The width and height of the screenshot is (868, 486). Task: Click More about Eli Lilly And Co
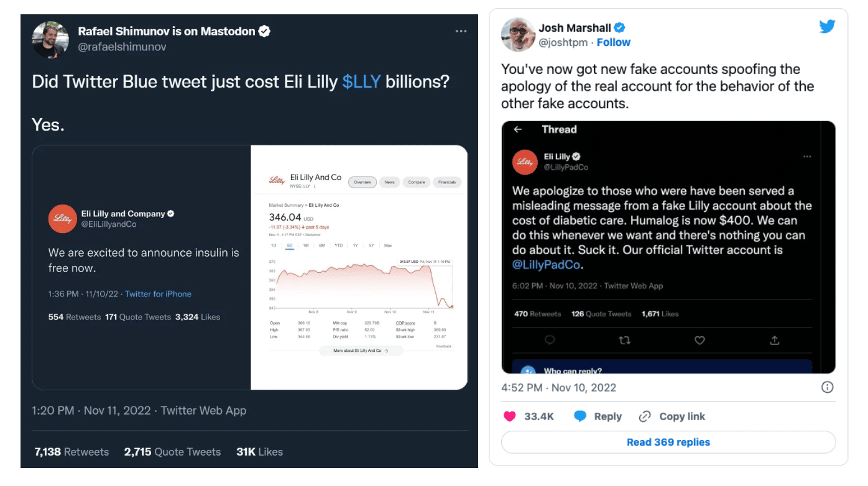pyautogui.click(x=361, y=351)
